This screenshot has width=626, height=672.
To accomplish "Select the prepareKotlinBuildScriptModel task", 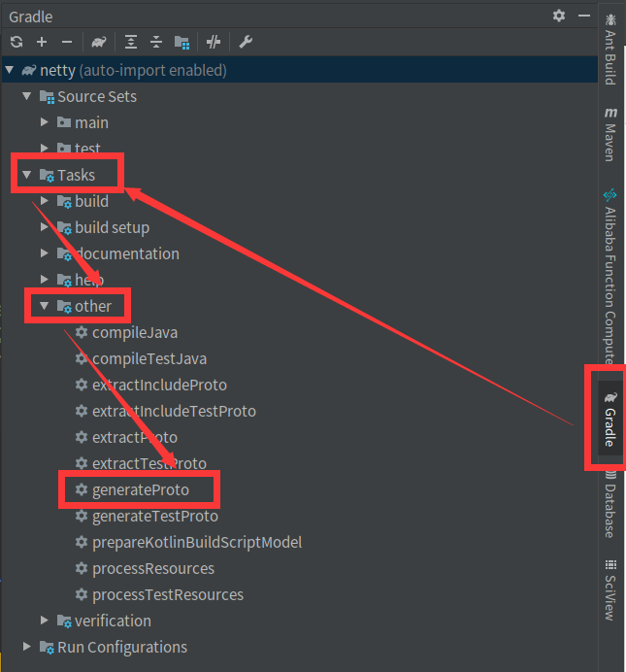I will tap(197, 542).
